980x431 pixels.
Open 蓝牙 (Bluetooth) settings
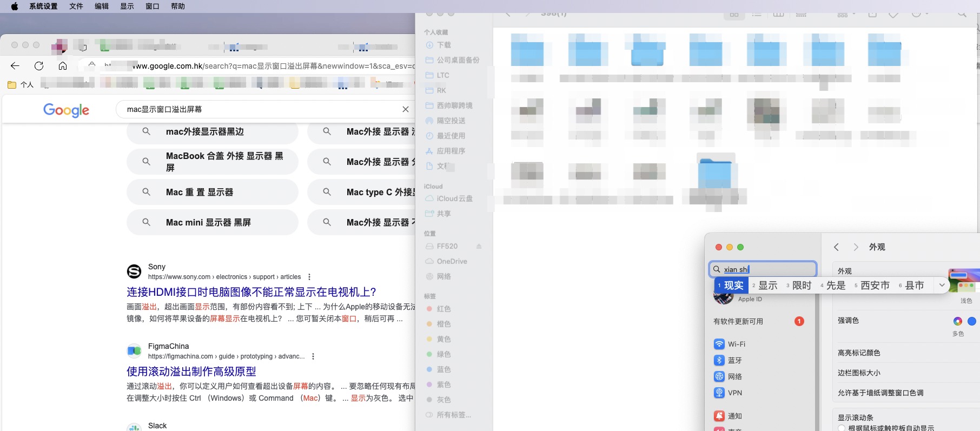[734, 360]
